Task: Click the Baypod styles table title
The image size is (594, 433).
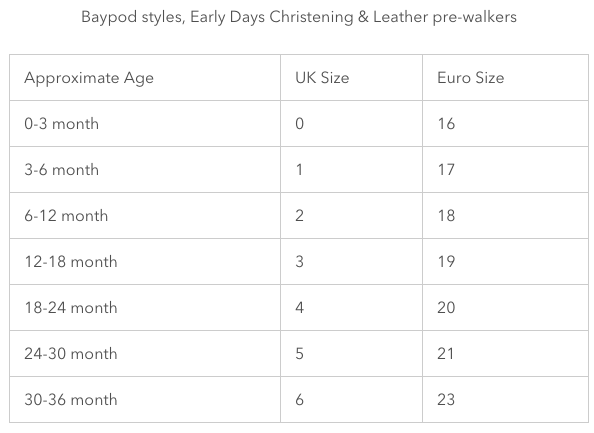Action: tap(299, 17)
